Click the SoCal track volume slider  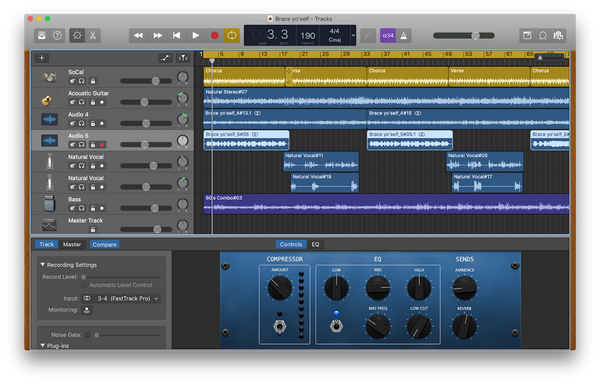(146, 81)
